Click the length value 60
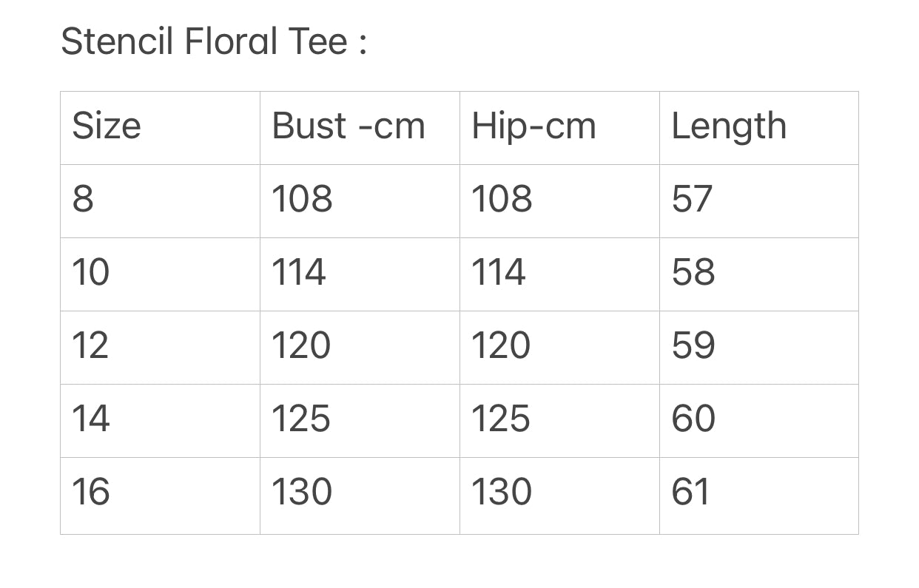This screenshot has width=919, height=588. click(759, 421)
